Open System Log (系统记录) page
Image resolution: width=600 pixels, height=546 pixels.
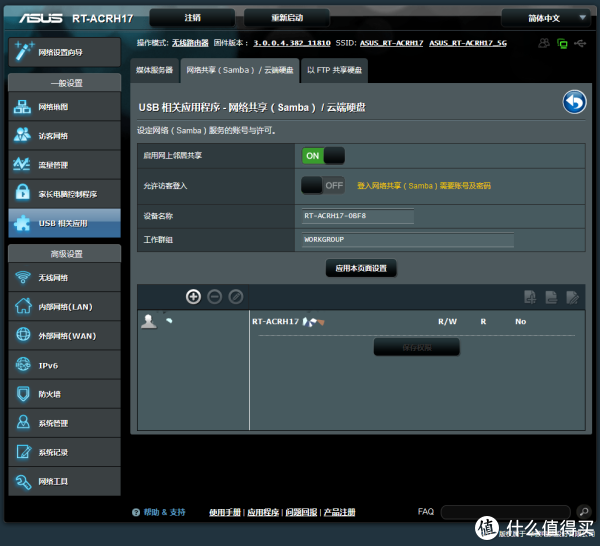[64, 452]
